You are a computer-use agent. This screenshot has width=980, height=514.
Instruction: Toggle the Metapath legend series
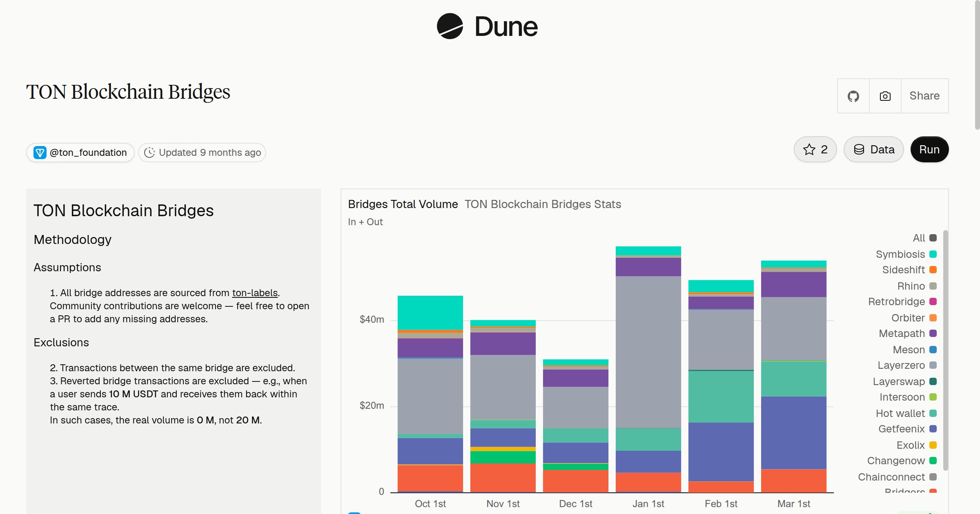point(908,333)
